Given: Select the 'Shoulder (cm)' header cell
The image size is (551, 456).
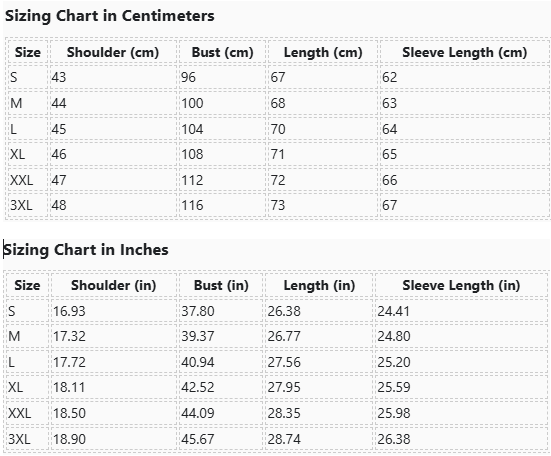Looking at the screenshot, I should 113,52.
